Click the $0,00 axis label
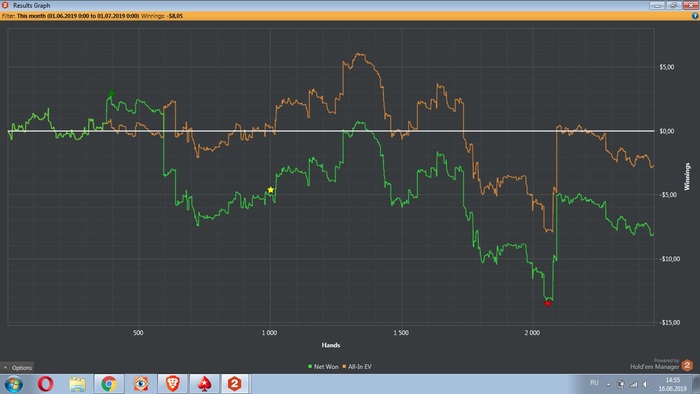 (667, 131)
